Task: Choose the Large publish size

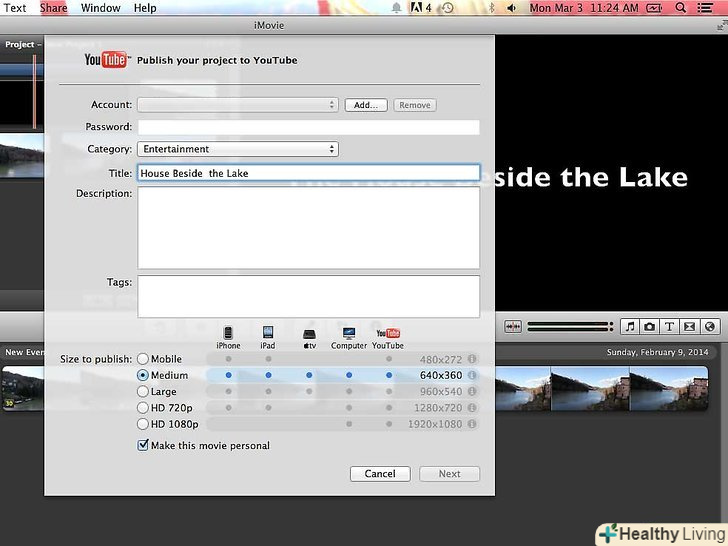Action: pos(143,392)
